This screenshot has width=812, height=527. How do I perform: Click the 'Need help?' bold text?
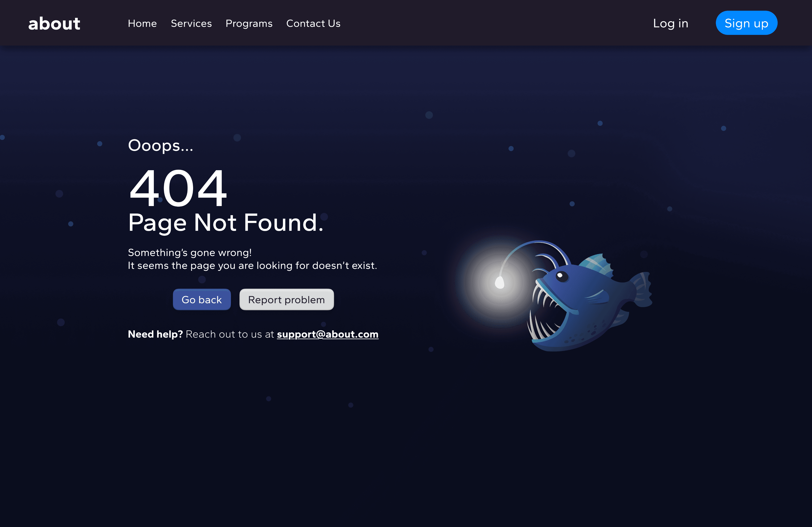click(x=155, y=334)
